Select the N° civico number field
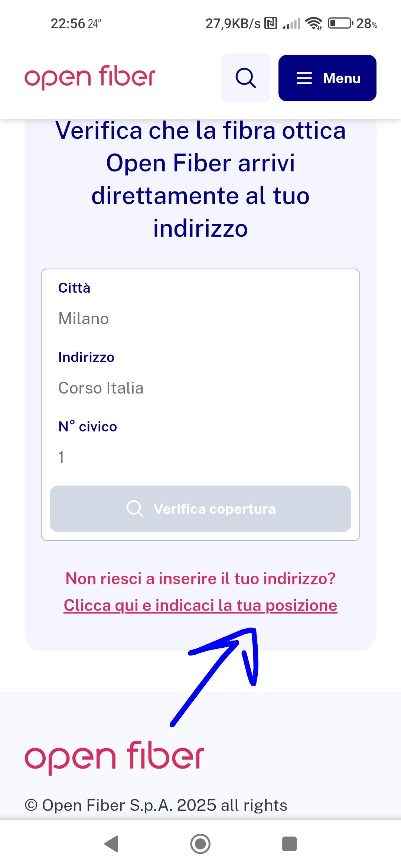The image size is (401, 868). click(x=200, y=457)
